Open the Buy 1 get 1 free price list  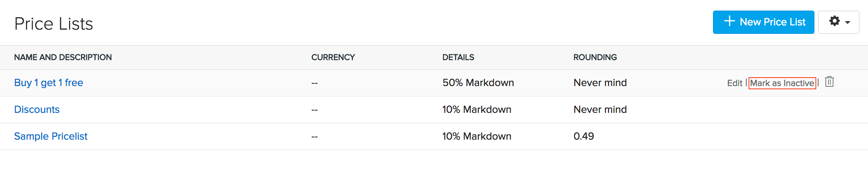coord(49,83)
